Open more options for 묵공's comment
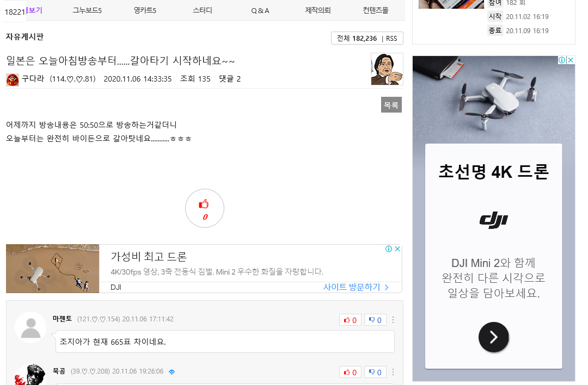The height and width of the screenshot is (385, 588). [x=393, y=372]
